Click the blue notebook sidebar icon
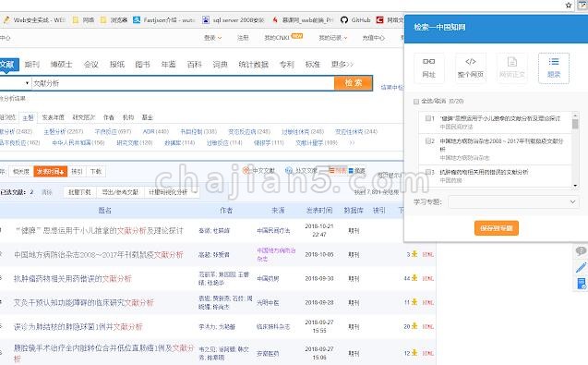 [x=581, y=284]
